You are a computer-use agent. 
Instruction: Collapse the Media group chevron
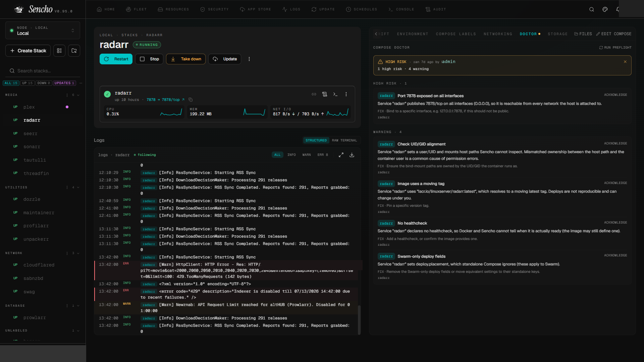coord(78,95)
